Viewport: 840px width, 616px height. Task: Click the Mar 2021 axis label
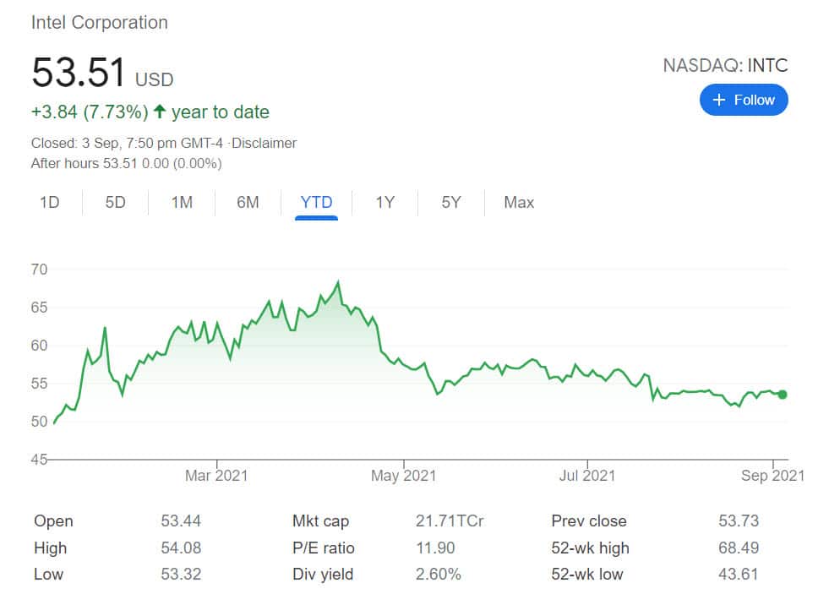[216, 476]
